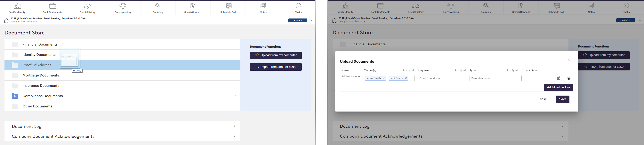The image size is (644, 145).
Task: Open the Purpose dropdown showing Proof Of Address
Action: tap(442, 78)
